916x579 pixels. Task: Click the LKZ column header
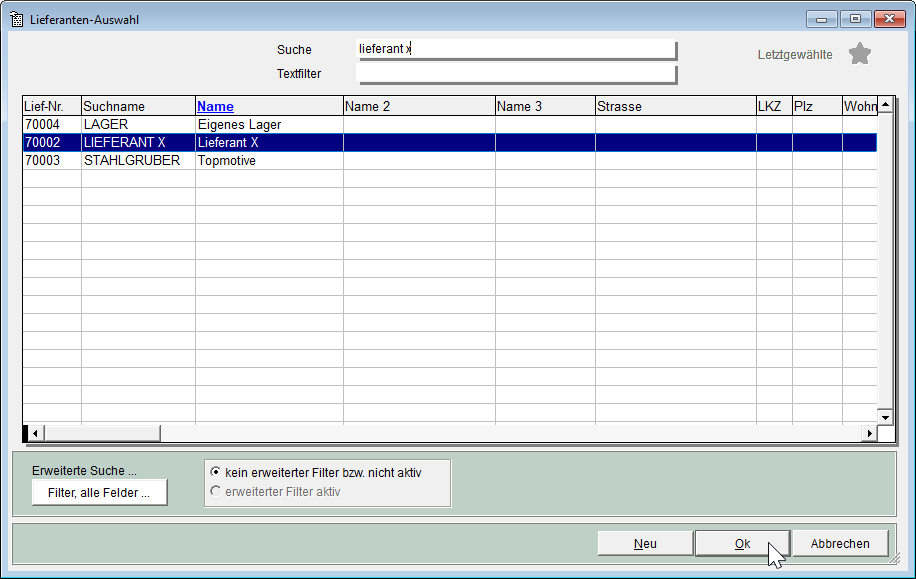point(774,106)
